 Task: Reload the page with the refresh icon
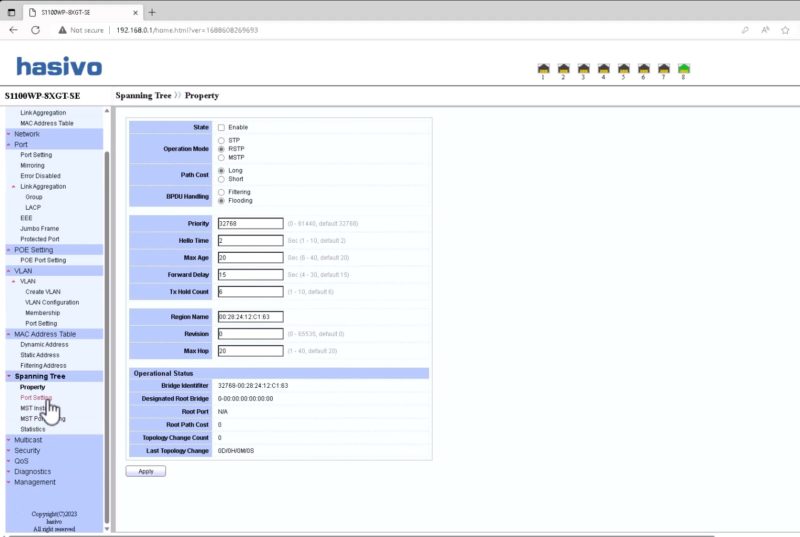pos(35,30)
